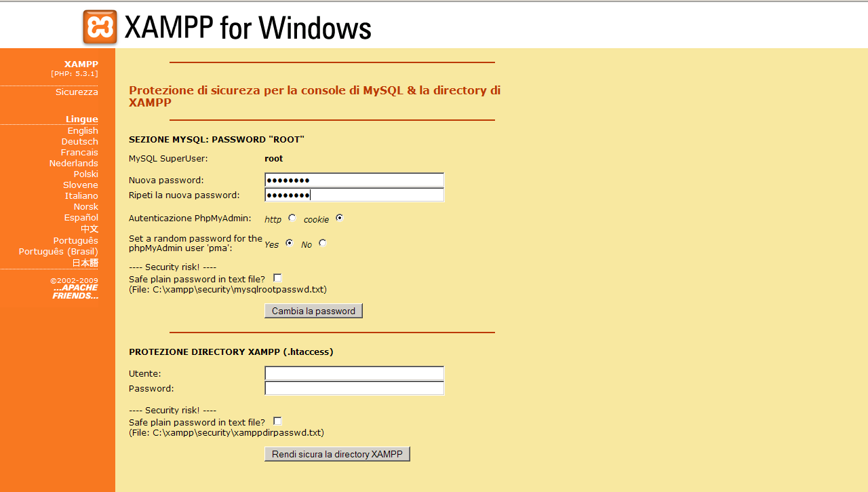The width and height of the screenshot is (868, 492).
Task: Click the XAMPP orange logo icon
Action: tap(100, 27)
